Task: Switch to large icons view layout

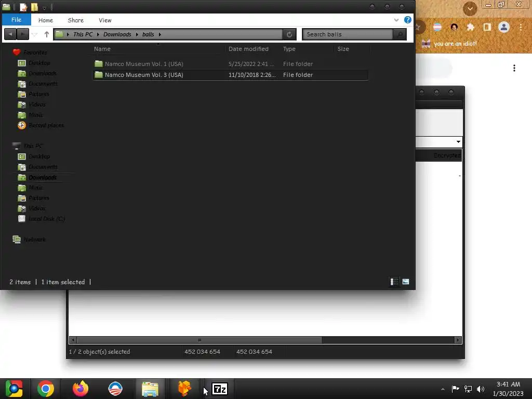Action: [x=405, y=282]
